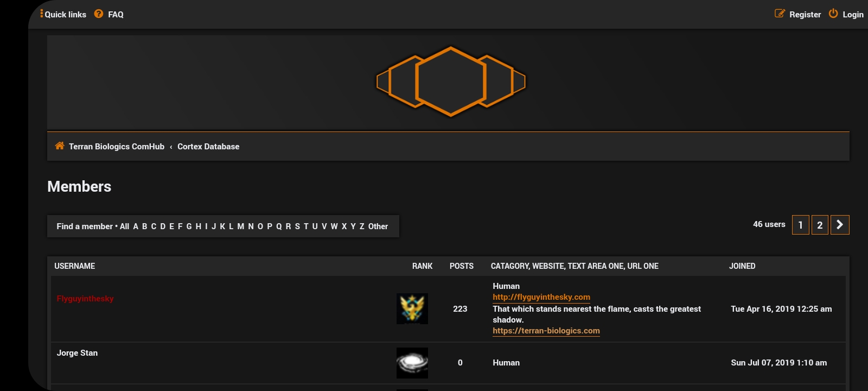Filter members by letter M
The width and height of the screenshot is (868, 391).
click(240, 226)
